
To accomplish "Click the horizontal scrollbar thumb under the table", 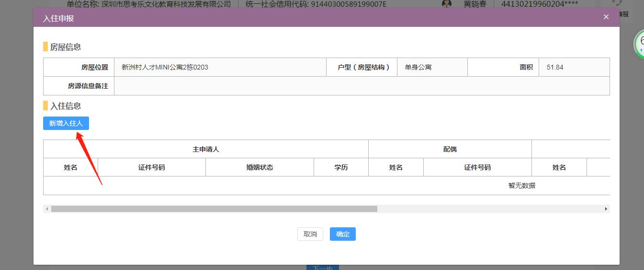I will tap(214, 209).
